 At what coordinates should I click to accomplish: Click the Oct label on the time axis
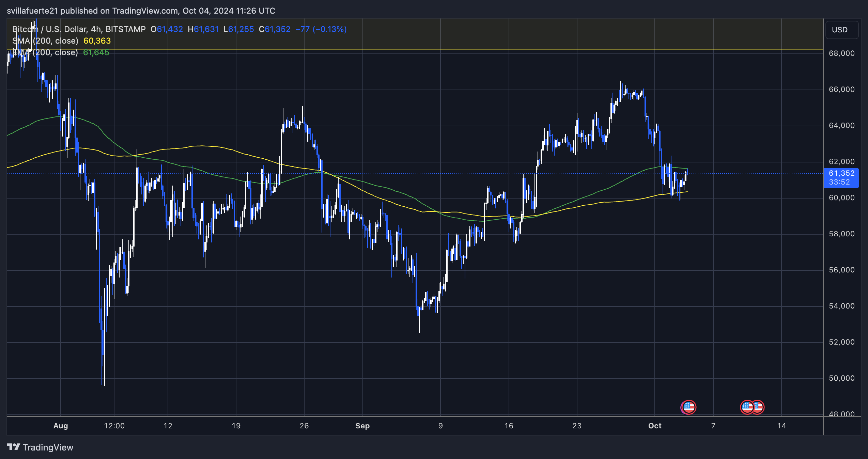point(655,426)
